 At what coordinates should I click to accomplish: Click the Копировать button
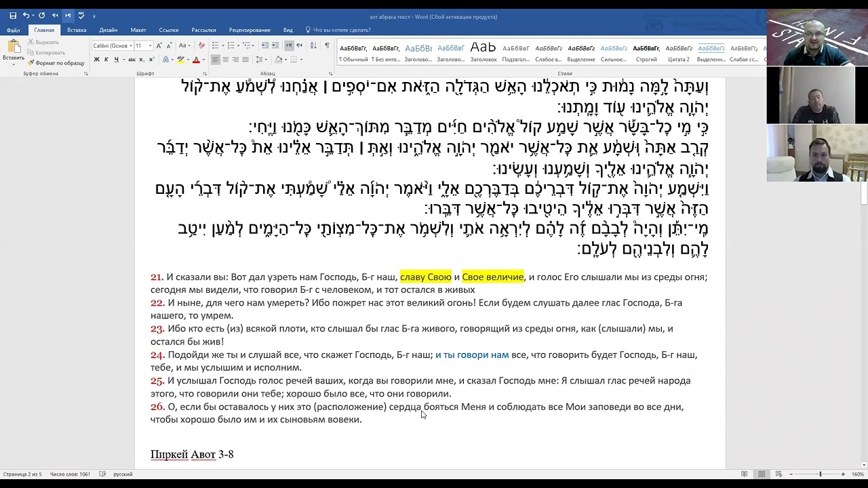click(x=46, y=52)
